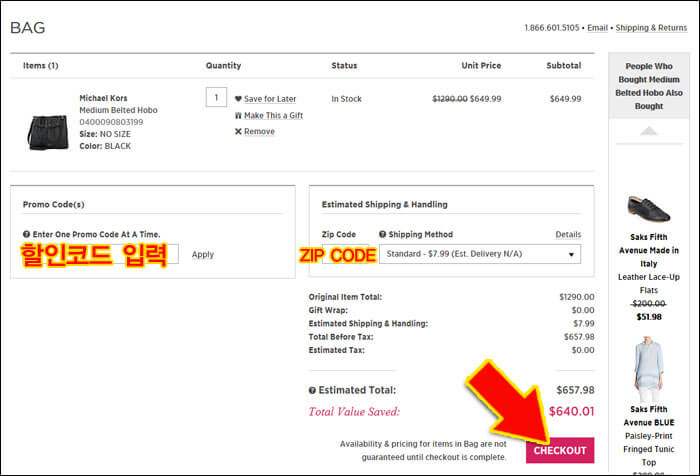This screenshot has height=476, width=700.
Task: Click the BAG page heading
Action: point(28,28)
